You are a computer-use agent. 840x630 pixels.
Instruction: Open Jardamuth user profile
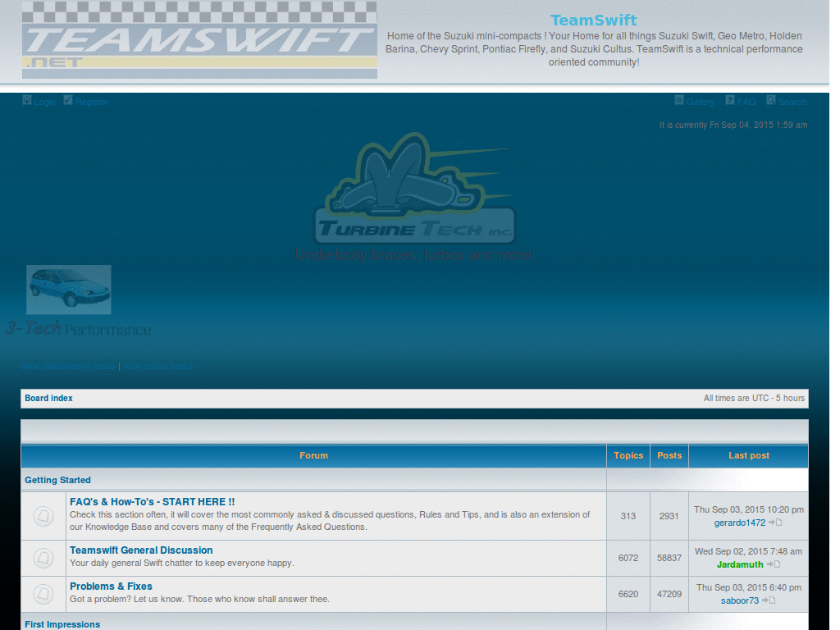point(740,564)
